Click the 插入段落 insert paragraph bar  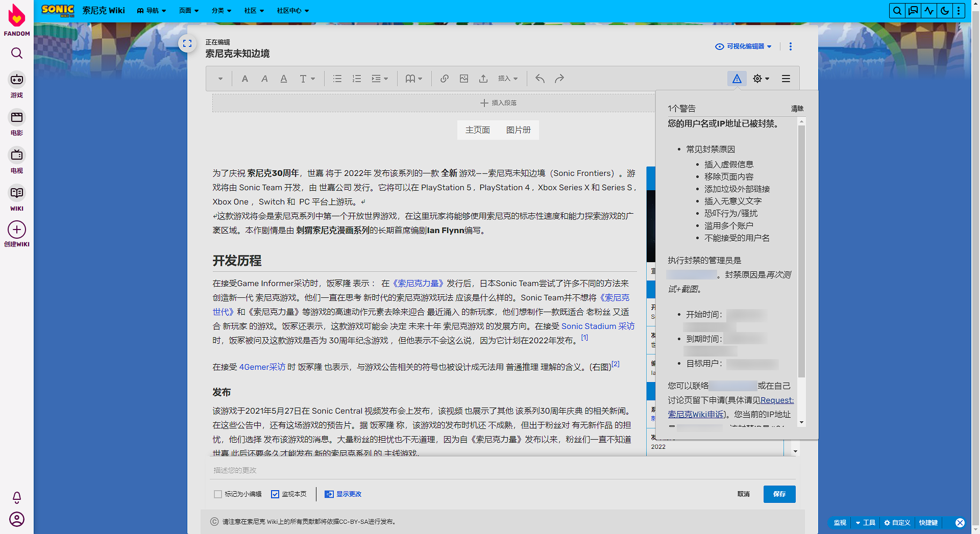pos(434,103)
